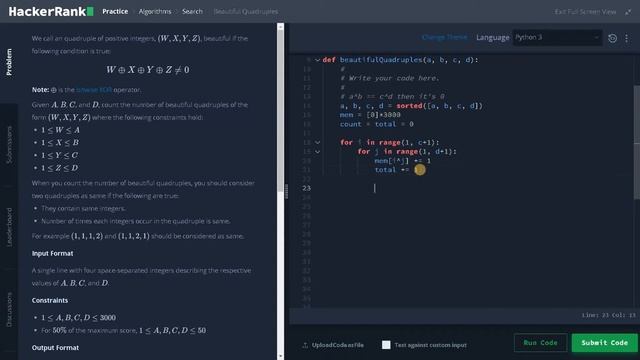Click the HackerRank logo

(x=51, y=11)
